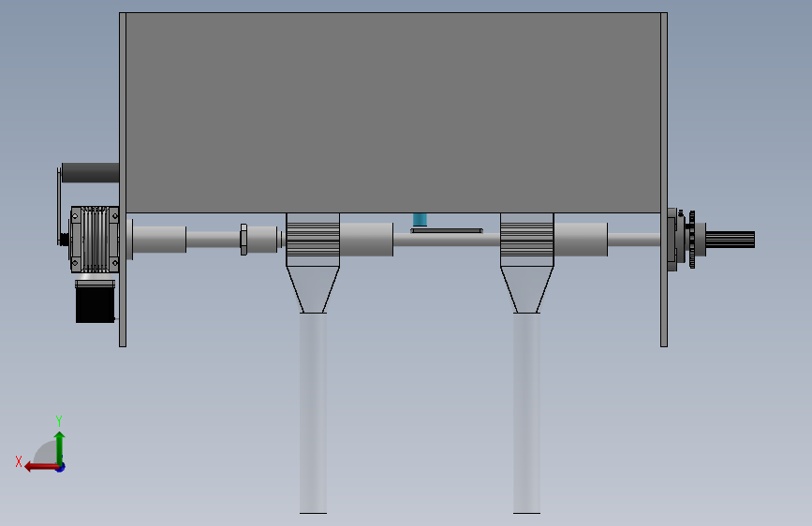Click the right ribbed roller segment
Image resolution: width=812 pixels, height=526 pixels.
pos(526,240)
